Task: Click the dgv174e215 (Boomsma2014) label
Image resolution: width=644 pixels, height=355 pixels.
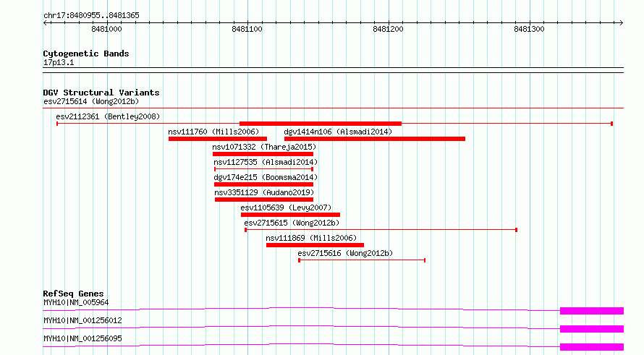Action: point(266,177)
